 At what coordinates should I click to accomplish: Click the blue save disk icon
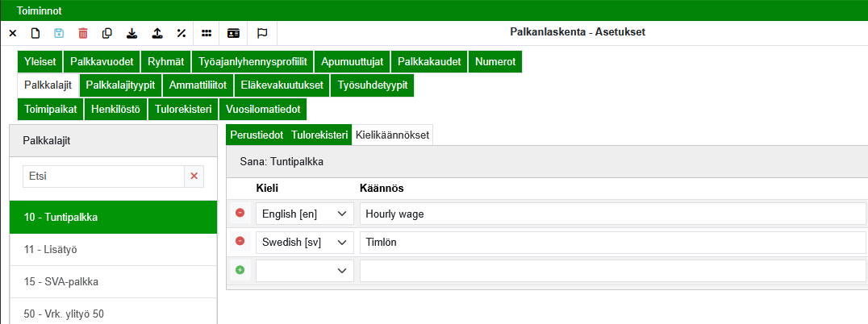pyautogui.click(x=59, y=33)
